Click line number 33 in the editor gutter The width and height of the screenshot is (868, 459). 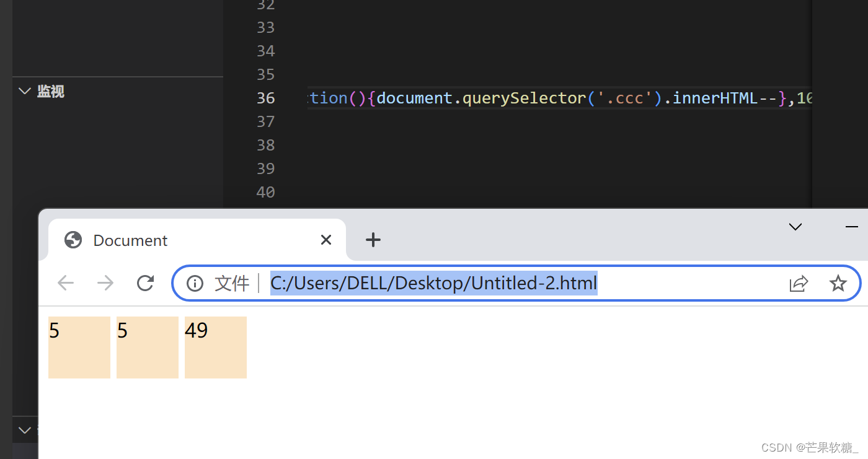coord(266,27)
